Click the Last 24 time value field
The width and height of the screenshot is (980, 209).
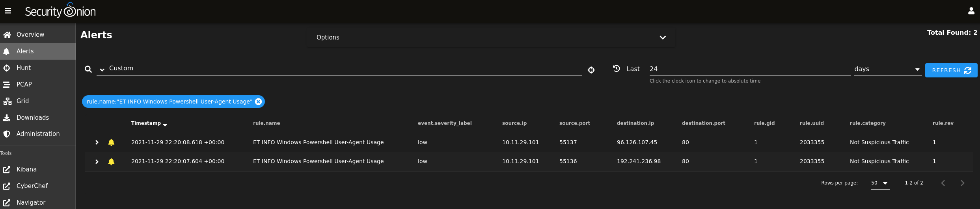[749, 69]
